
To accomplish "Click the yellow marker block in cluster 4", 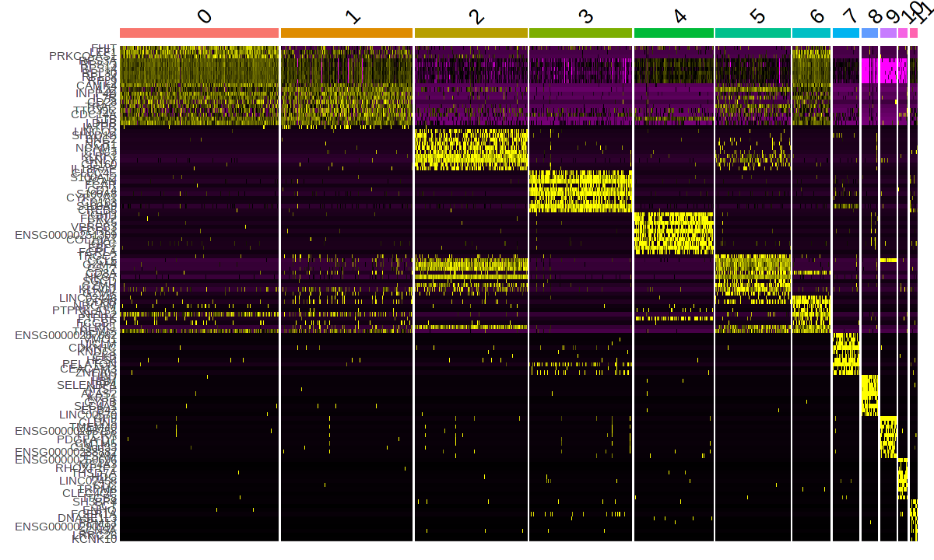I will [674, 233].
